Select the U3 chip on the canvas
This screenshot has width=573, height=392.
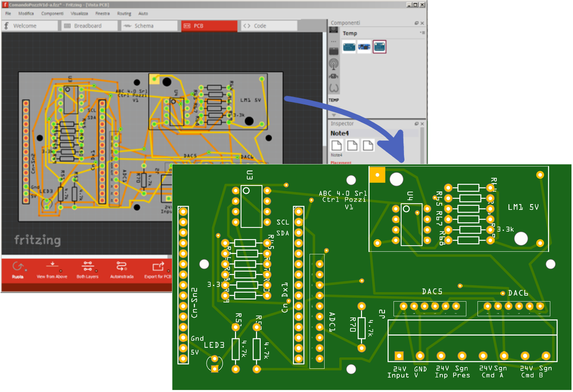(x=71, y=99)
